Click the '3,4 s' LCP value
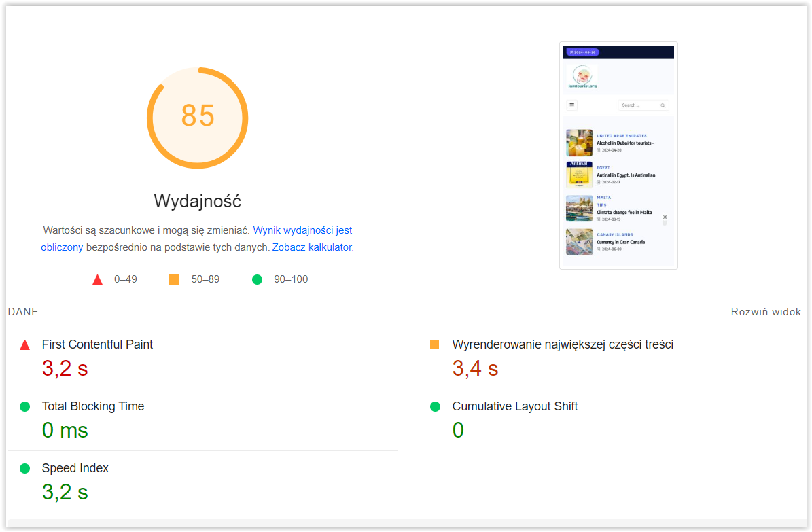The image size is (812, 532). coord(475,368)
